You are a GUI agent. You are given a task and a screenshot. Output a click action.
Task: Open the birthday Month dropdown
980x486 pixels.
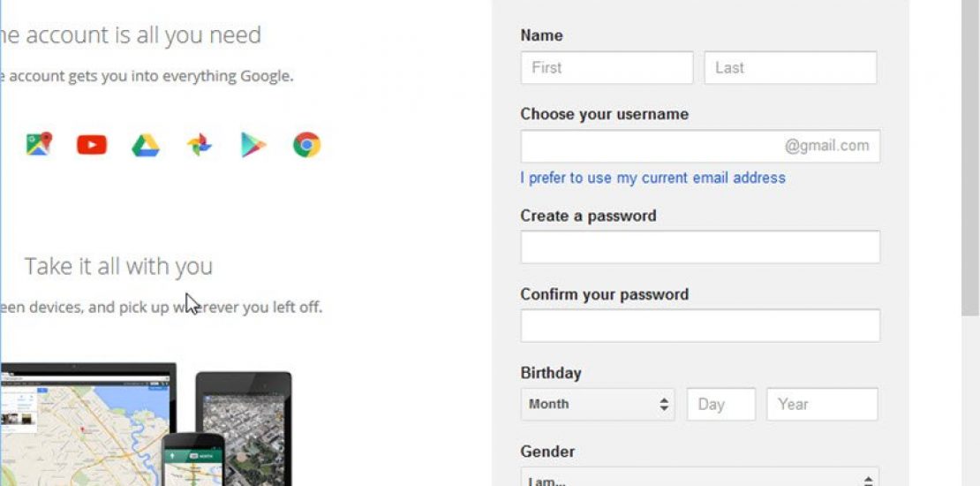[598, 404]
